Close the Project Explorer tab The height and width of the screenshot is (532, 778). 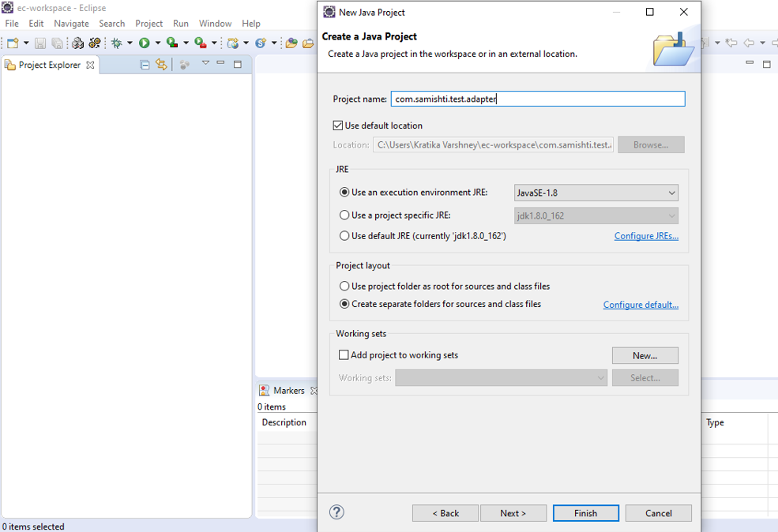click(x=90, y=65)
